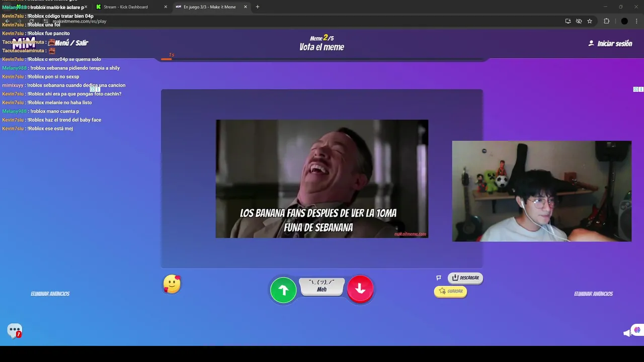Open the emoji reaction picker
Screen dimensions: 644x362
tap(172, 284)
